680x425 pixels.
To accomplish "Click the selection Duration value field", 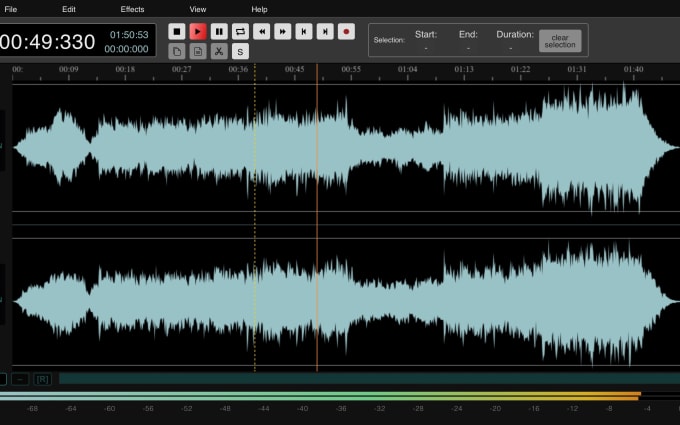I will tap(511, 48).
